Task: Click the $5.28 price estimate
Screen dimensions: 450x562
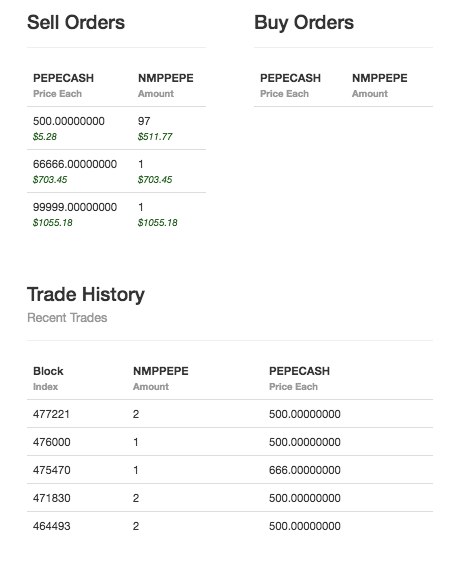Action: click(x=45, y=137)
